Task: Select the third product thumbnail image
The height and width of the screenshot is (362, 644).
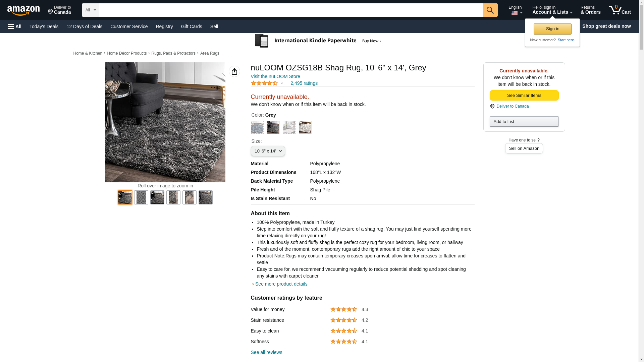Action: [157, 197]
